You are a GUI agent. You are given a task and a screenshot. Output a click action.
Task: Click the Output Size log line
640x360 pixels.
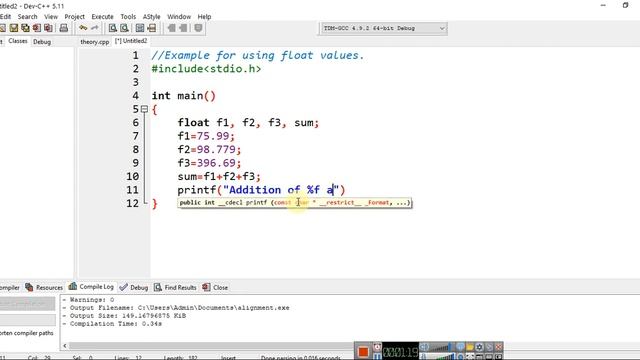click(x=124, y=316)
